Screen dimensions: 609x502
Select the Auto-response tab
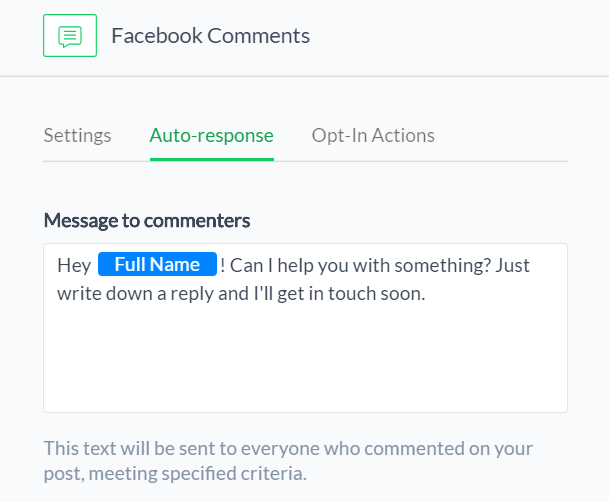pyautogui.click(x=211, y=135)
